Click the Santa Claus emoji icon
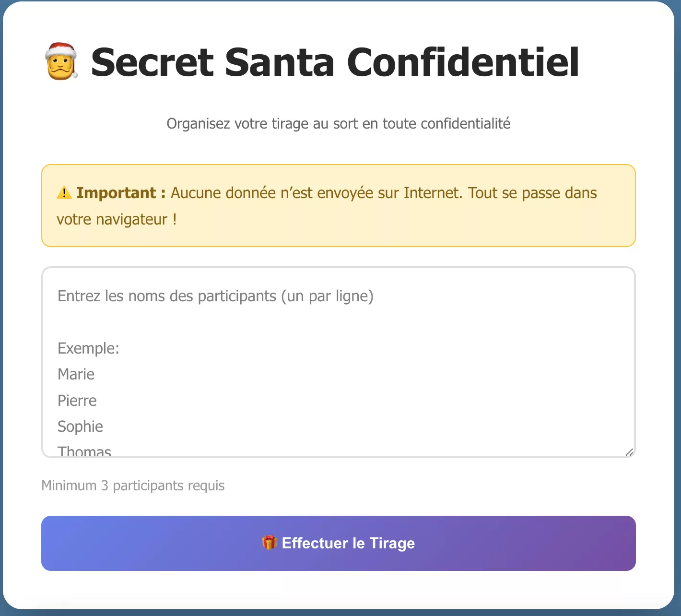 coord(61,61)
